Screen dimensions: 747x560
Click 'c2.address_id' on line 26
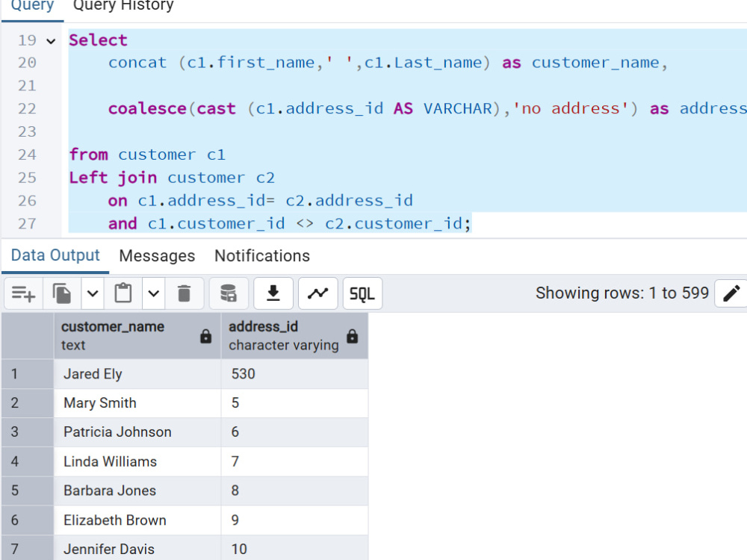click(x=349, y=201)
